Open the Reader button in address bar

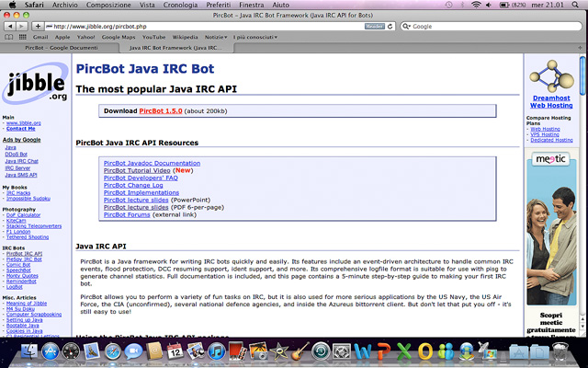(374, 27)
